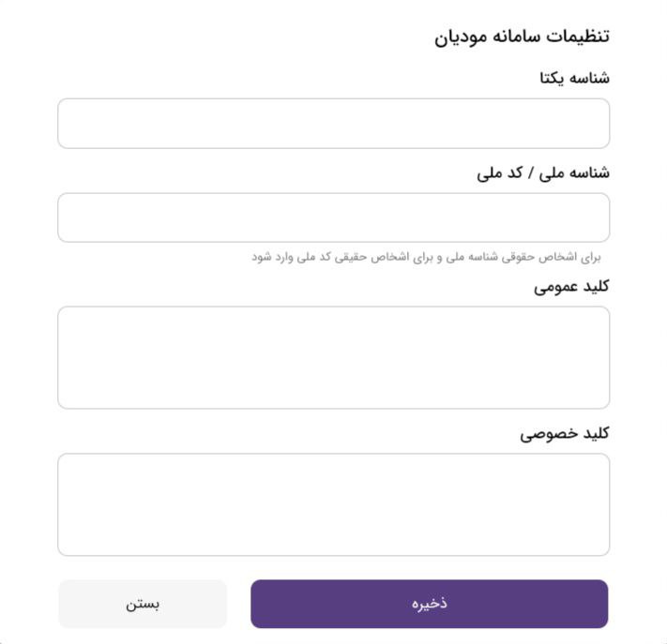Select the unique identifier text box

coord(334,124)
